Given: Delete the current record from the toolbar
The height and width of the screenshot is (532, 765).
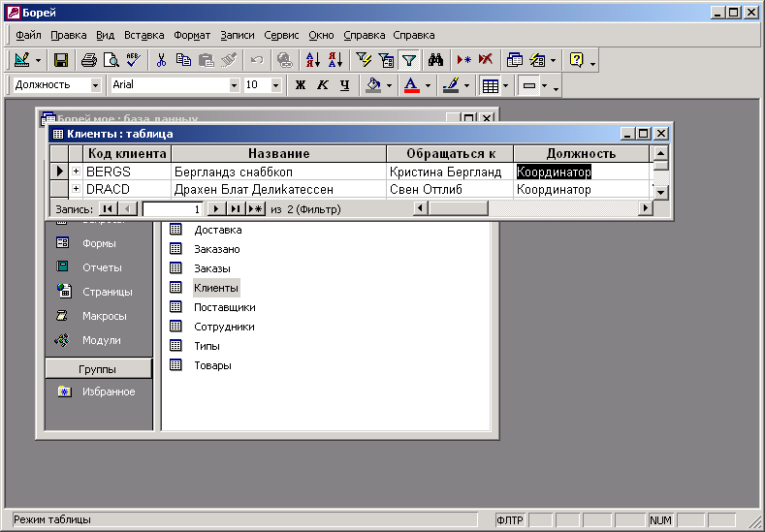Looking at the screenshot, I should pos(486,60).
